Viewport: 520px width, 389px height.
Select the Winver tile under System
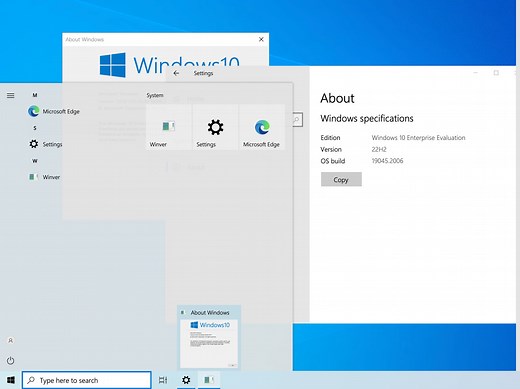coord(169,127)
